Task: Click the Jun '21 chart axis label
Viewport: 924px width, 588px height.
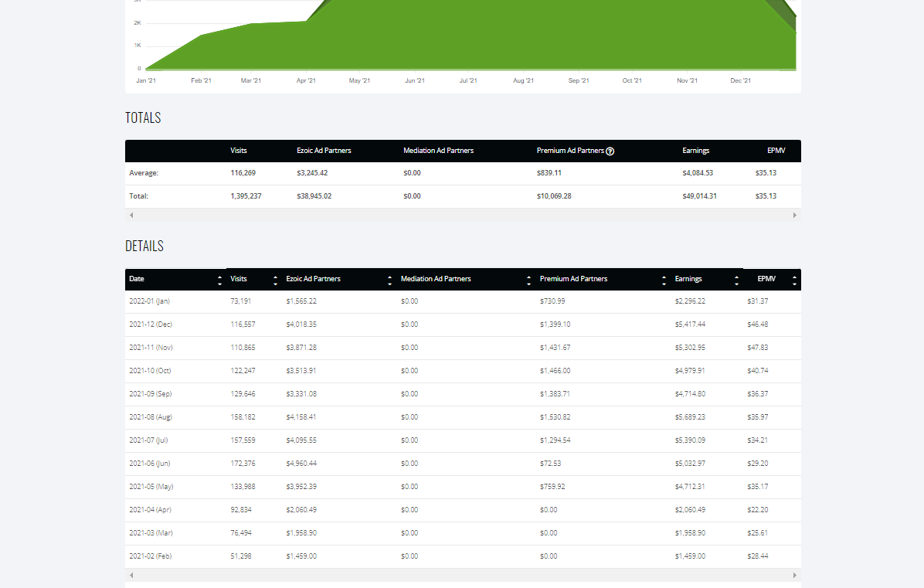Action: 415,80
